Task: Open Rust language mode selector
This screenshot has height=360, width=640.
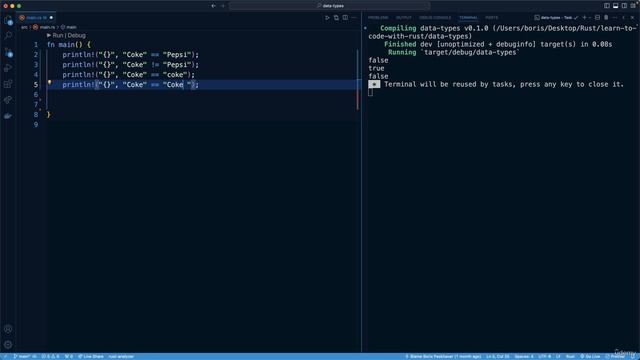Action: tap(570, 356)
